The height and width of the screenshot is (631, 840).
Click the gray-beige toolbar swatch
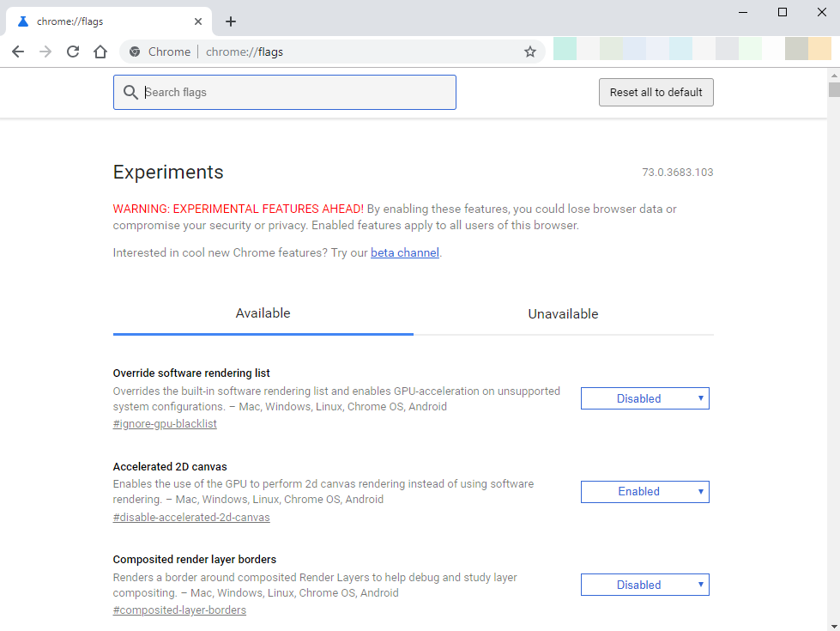[x=796, y=49]
